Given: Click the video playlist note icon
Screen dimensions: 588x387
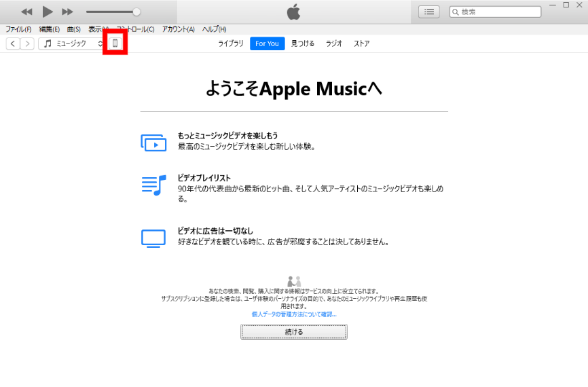Looking at the screenshot, I should coord(153,185).
